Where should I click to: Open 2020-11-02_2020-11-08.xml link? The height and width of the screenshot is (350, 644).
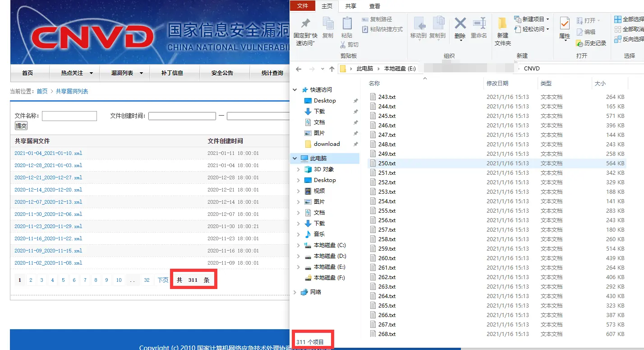point(48,263)
